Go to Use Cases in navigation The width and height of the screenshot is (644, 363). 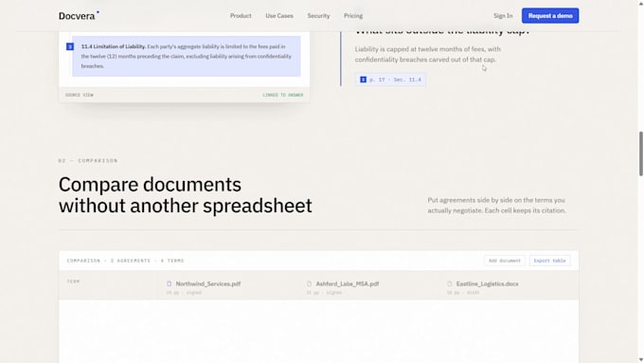coord(279,15)
